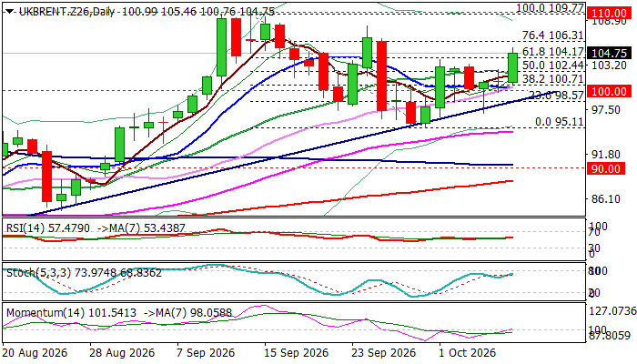This screenshot has width=637, height=364.
Task: Click the 86.10 price axis label
Action: click(x=605, y=199)
